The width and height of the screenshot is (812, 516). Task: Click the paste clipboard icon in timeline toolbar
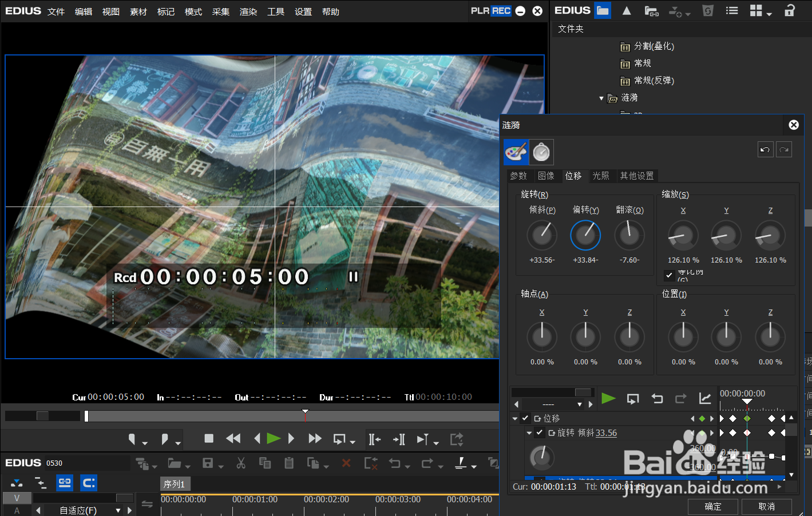tap(289, 463)
